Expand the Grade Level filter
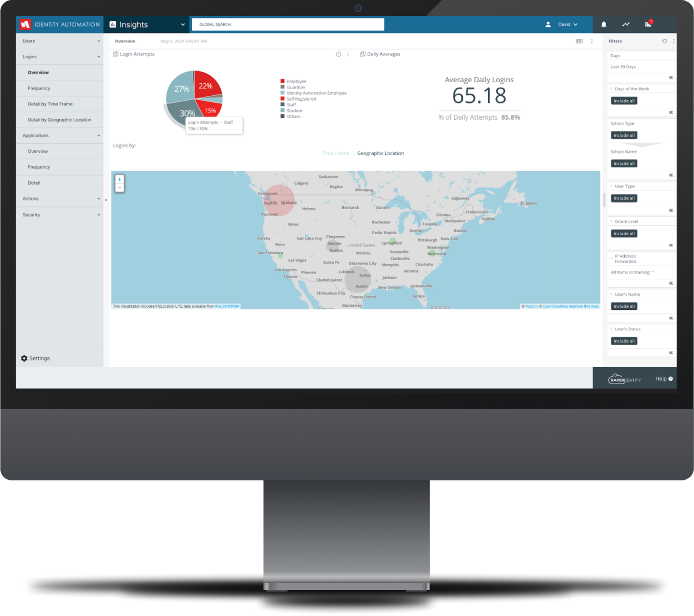The height and width of the screenshot is (616, 694). click(x=611, y=222)
